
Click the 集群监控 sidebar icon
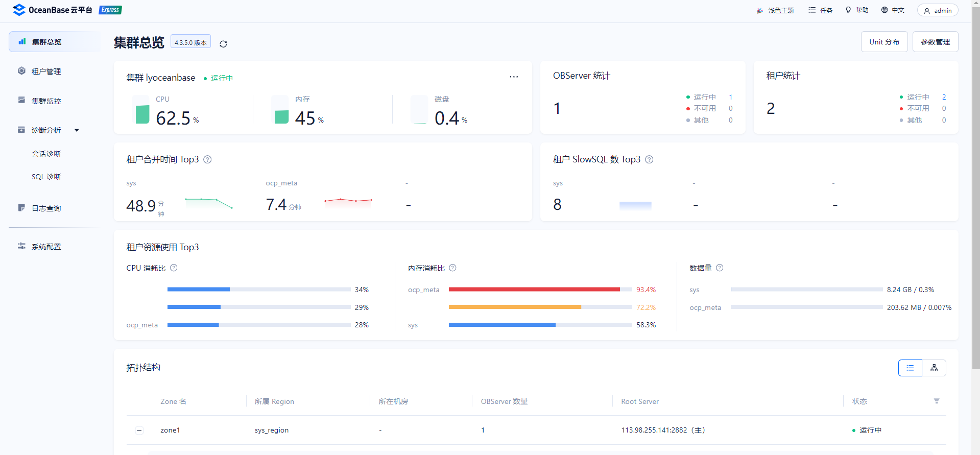pyautogui.click(x=21, y=100)
